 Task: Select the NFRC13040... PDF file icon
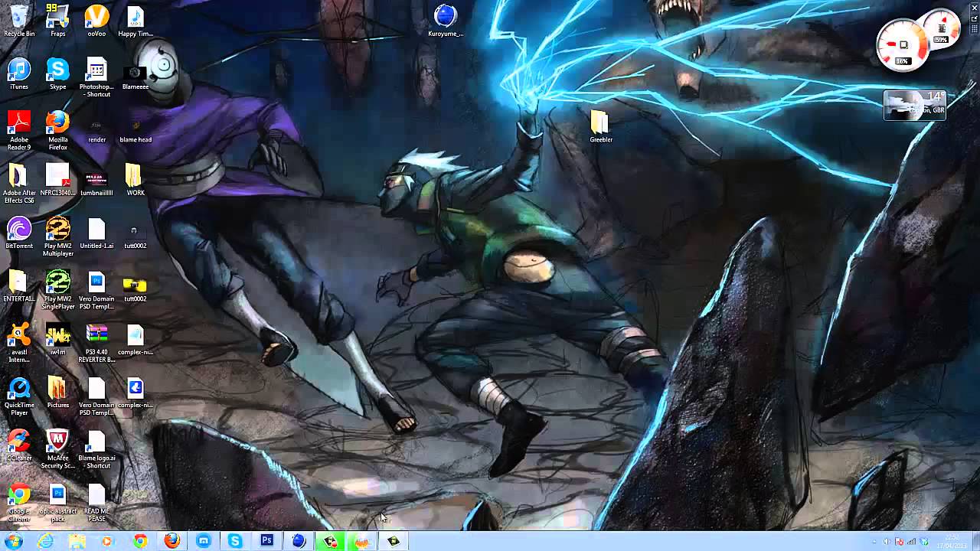[57, 180]
